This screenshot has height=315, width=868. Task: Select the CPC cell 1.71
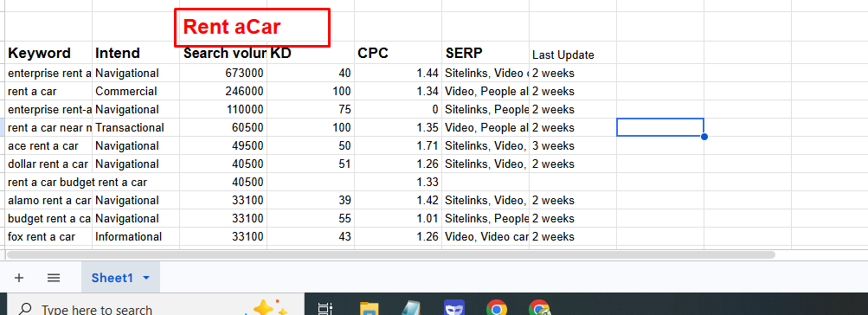pos(398,146)
